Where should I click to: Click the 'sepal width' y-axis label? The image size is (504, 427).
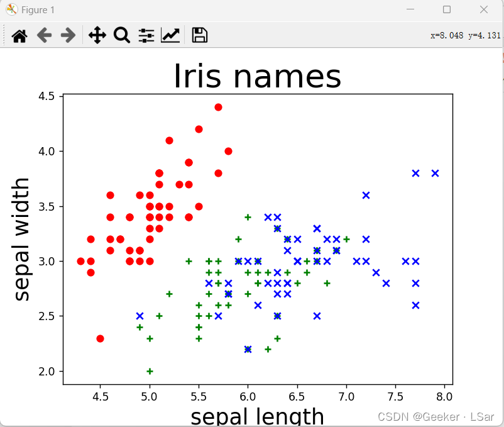coord(21,240)
